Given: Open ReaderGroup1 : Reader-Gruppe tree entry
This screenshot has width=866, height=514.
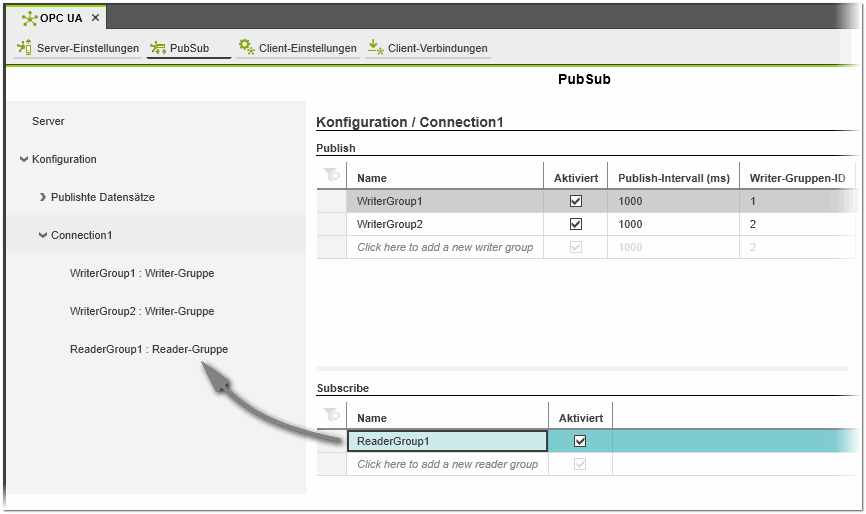Looking at the screenshot, I should (x=148, y=349).
